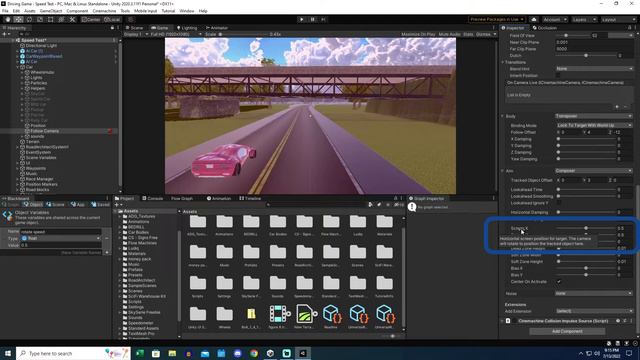Open the Blend Hint dropdown

click(x=594, y=69)
